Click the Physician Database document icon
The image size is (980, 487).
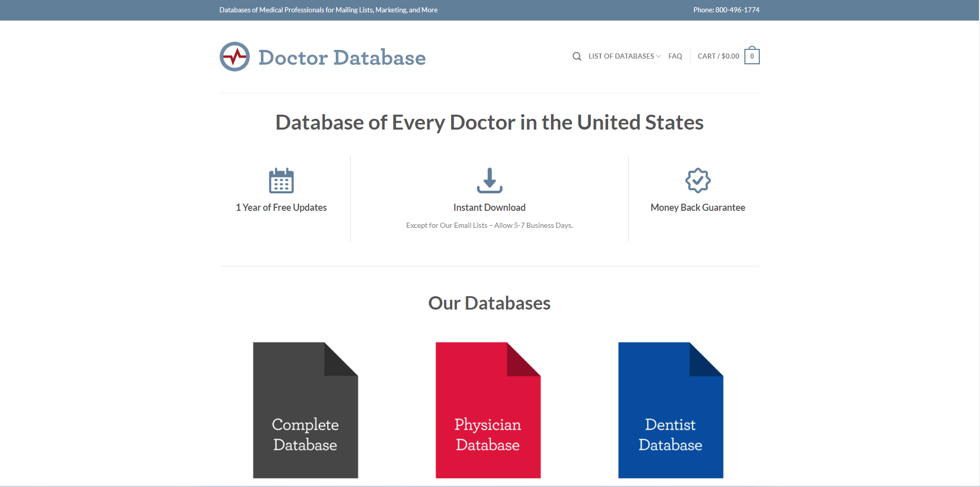(488, 410)
